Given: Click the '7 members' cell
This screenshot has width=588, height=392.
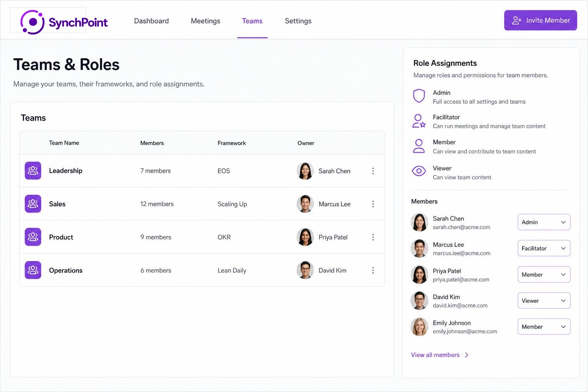Looking at the screenshot, I should (x=155, y=171).
